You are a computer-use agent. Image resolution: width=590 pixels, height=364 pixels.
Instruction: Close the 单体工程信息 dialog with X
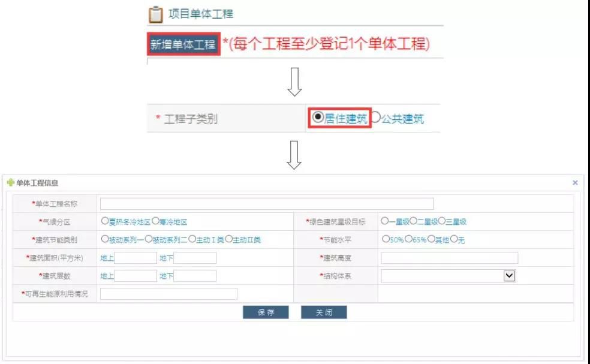tap(575, 182)
